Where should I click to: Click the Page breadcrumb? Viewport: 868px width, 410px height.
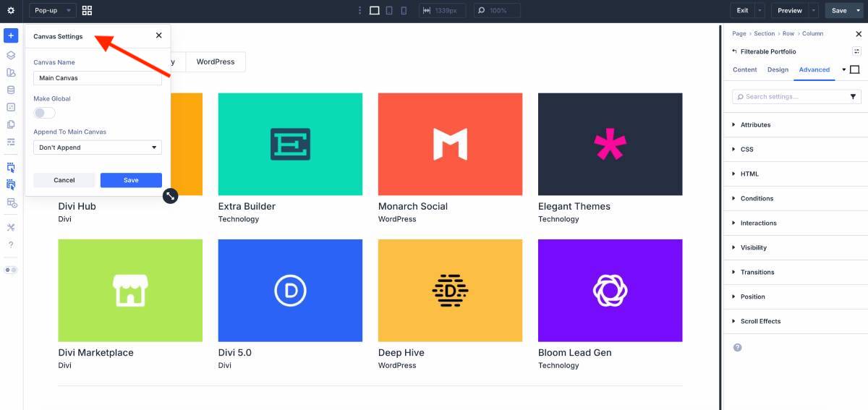point(739,33)
